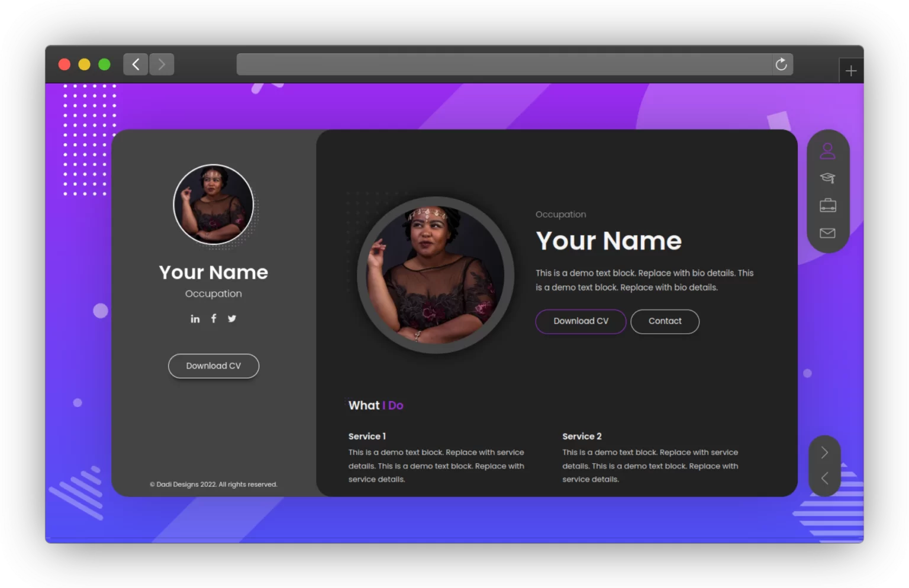909x588 pixels.
Task: Visit the Facebook page icon
Action: point(214,318)
